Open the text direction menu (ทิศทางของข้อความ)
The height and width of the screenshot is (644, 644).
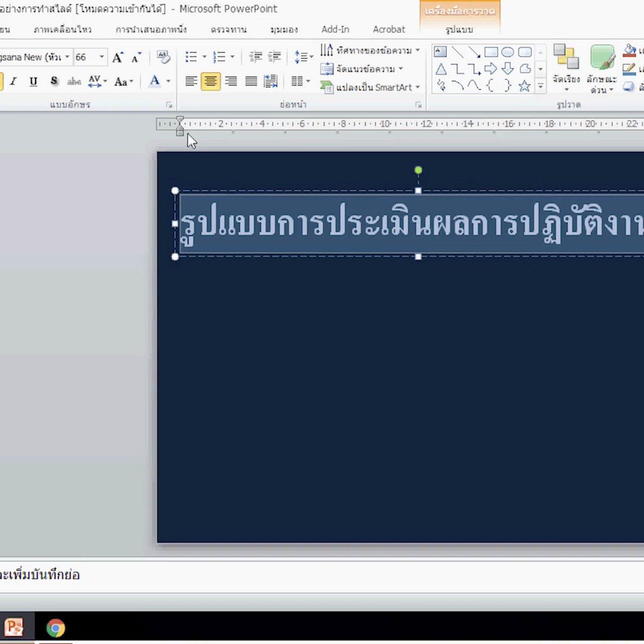(x=370, y=50)
